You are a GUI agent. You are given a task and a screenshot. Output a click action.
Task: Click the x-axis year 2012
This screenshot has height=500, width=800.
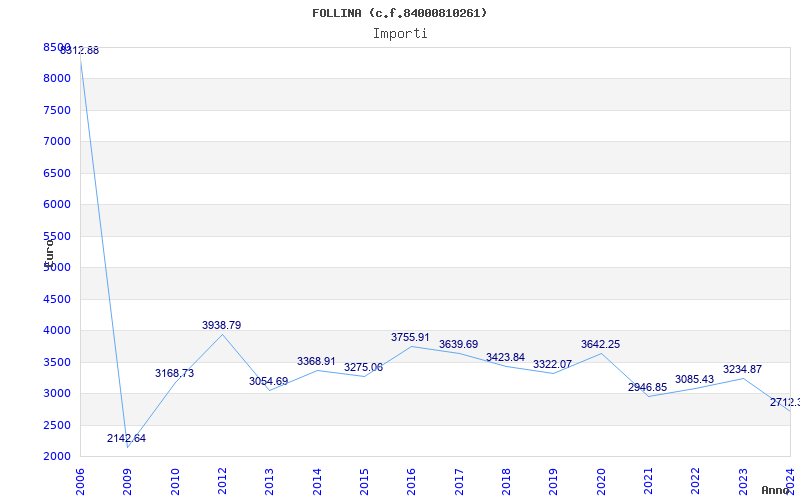tap(222, 482)
